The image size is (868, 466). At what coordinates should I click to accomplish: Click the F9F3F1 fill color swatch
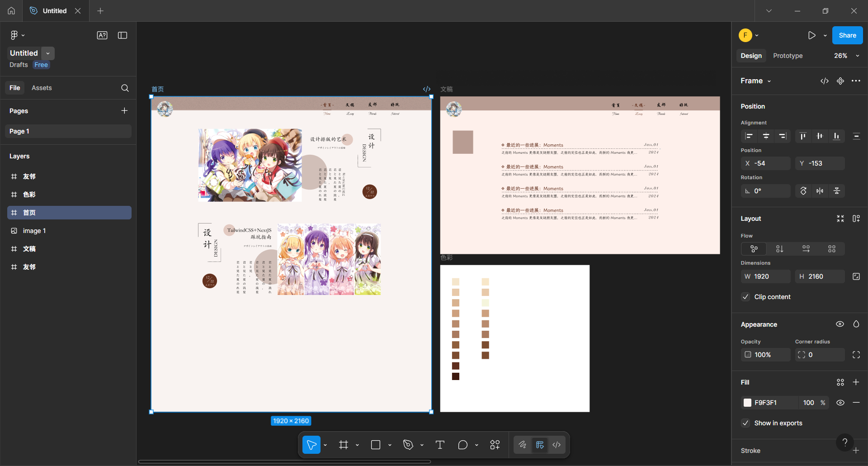click(748, 403)
